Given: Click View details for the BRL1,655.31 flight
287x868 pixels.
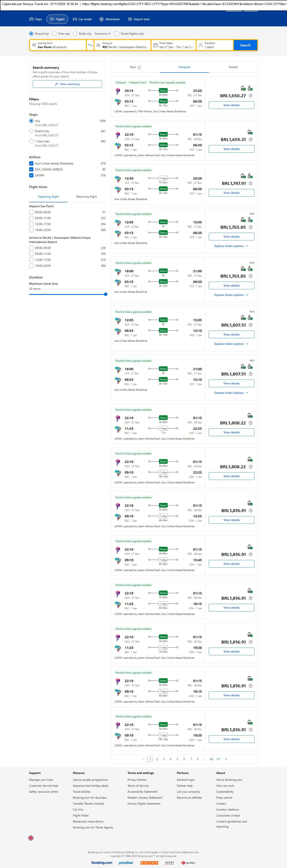Looking at the screenshot, I should point(231,149).
